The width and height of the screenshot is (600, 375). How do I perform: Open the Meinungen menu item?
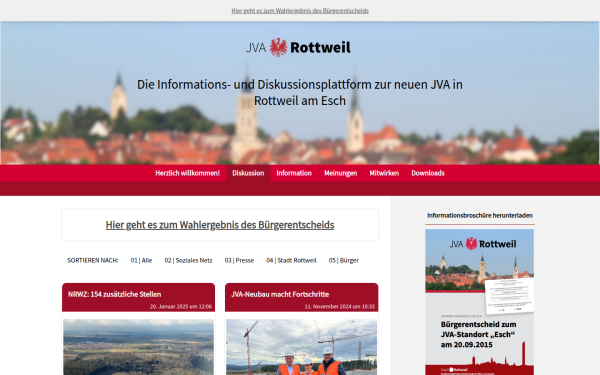341,173
